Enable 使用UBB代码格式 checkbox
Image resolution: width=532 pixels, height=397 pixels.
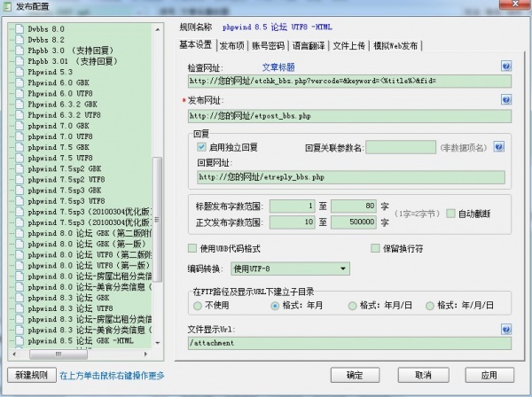click(192, 248)
